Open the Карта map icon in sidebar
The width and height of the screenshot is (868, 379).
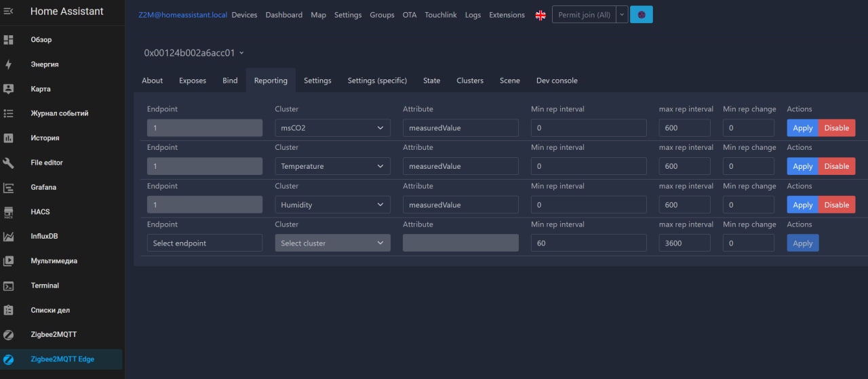[x=9, y=89]
